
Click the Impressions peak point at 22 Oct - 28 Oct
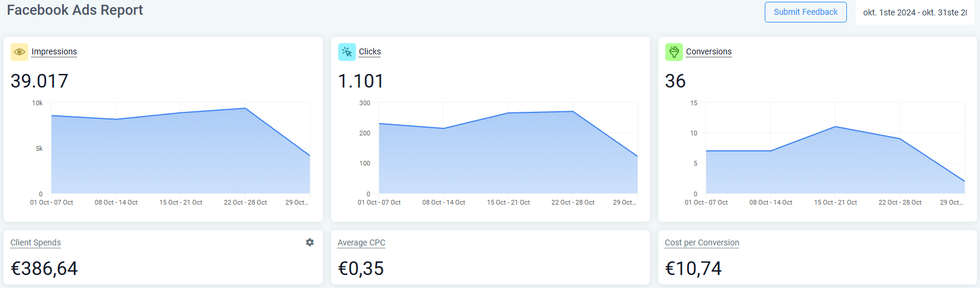point(245,108)
